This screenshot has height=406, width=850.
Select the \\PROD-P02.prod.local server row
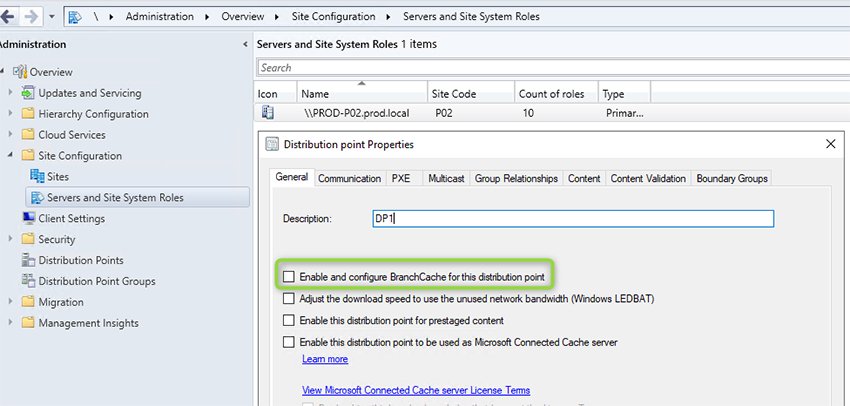tap(552, 113)
